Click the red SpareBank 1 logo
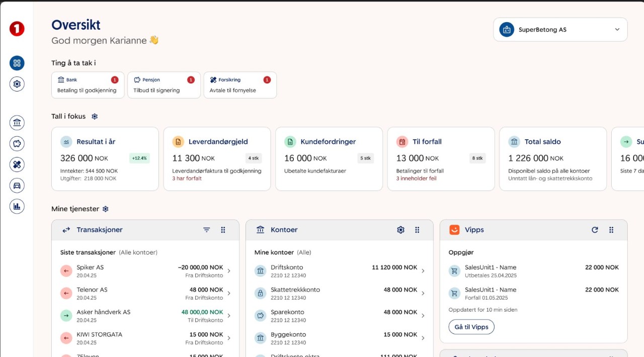Screen dimensions: 644x357 coord(17,29)
